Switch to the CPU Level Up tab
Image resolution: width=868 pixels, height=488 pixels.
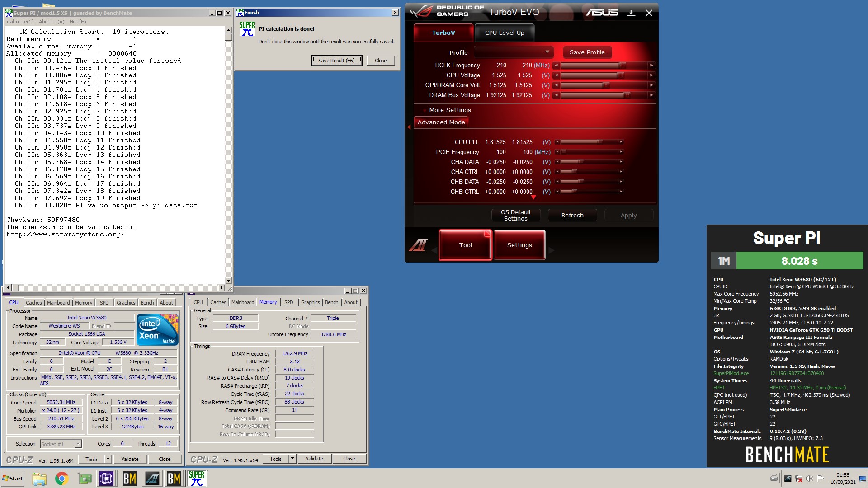point(505,33)
